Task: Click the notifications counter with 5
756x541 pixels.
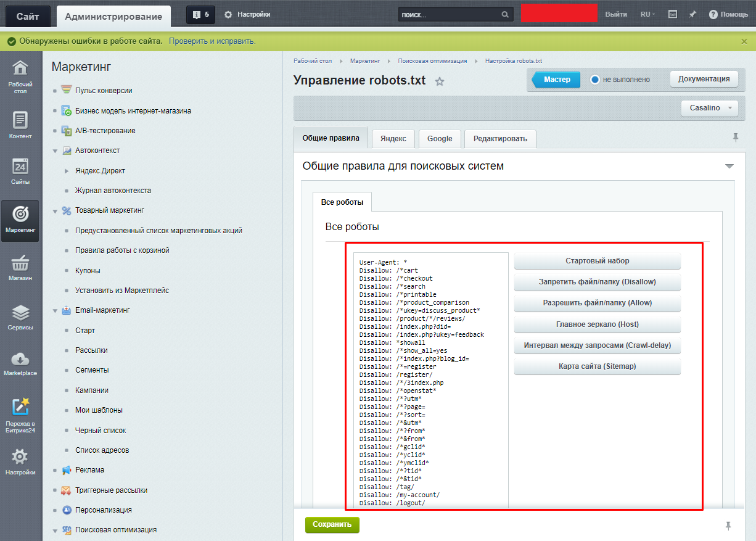Action: click(201, 14)
